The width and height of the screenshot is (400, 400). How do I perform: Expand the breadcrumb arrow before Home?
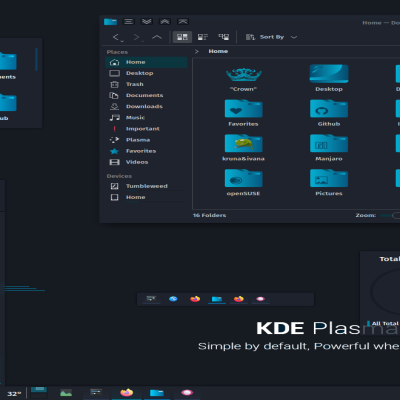point(197,51)
